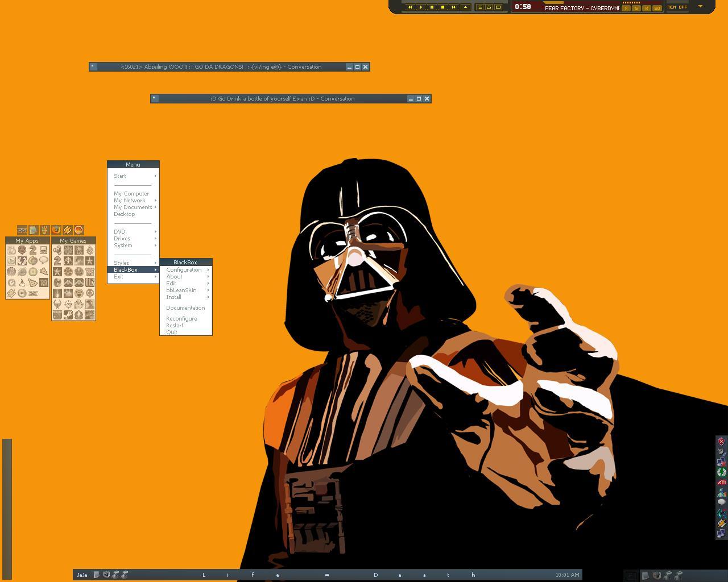Screen dimensions: 728x582
Task: Toggle the EQ button in the music player
Action: coord(657,8)
